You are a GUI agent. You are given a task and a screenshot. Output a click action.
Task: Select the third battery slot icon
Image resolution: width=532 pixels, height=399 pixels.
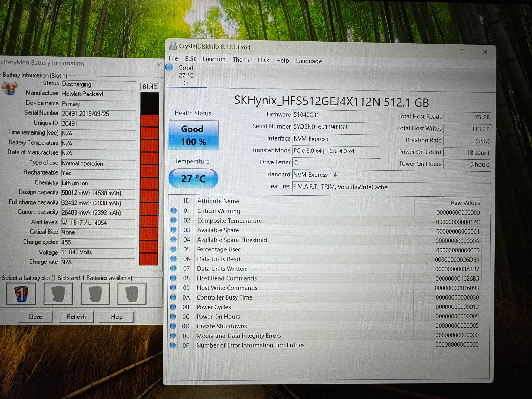tap(95, 294)
